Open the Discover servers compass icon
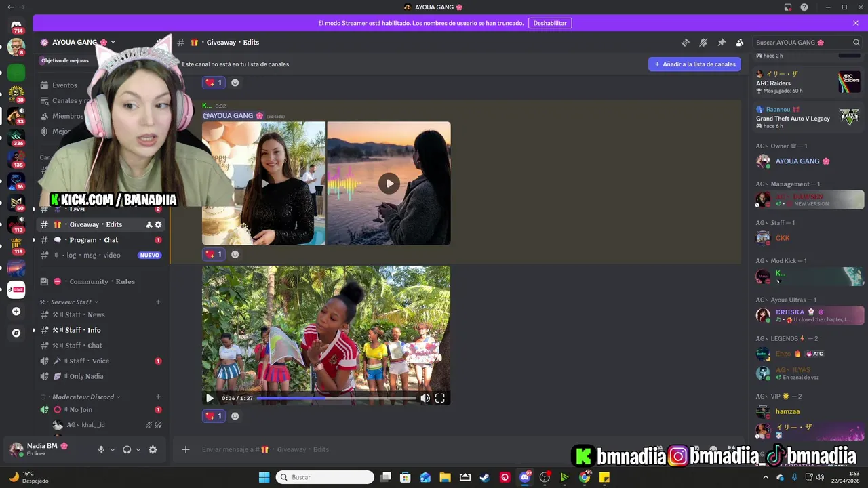 click(x=16, y=333)
